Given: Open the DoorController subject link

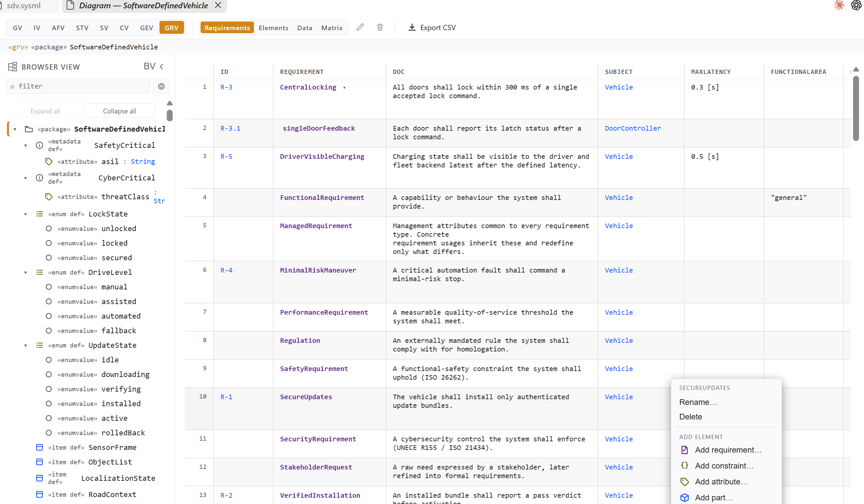Looking at the screenshot, I should [x=633, y=128].
